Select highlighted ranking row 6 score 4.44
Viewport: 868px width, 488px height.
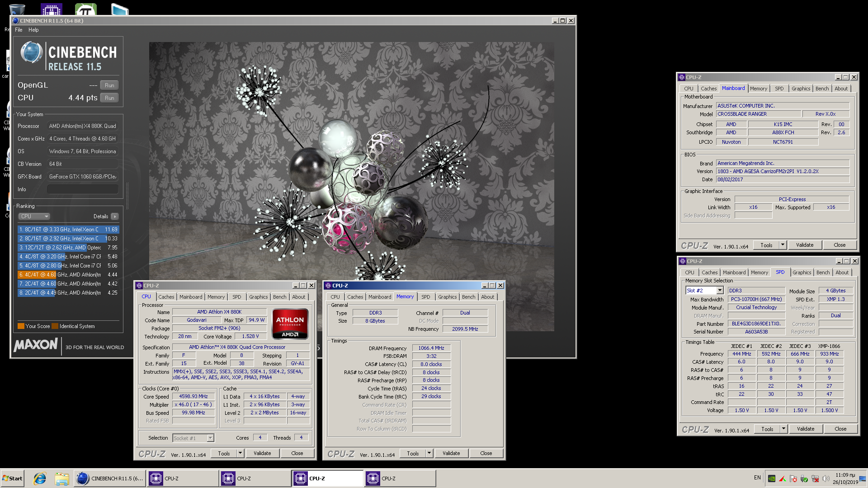pyautogui.click(x=68, y=275)
